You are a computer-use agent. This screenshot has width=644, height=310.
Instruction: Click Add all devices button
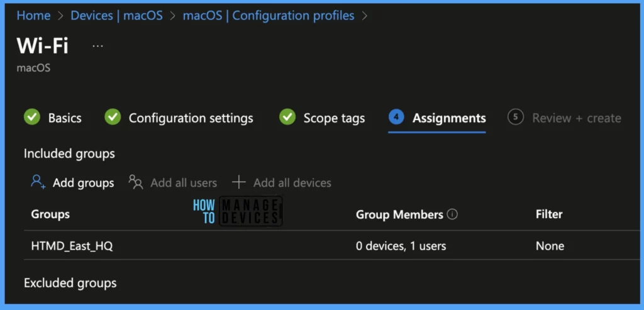[281, 182]
